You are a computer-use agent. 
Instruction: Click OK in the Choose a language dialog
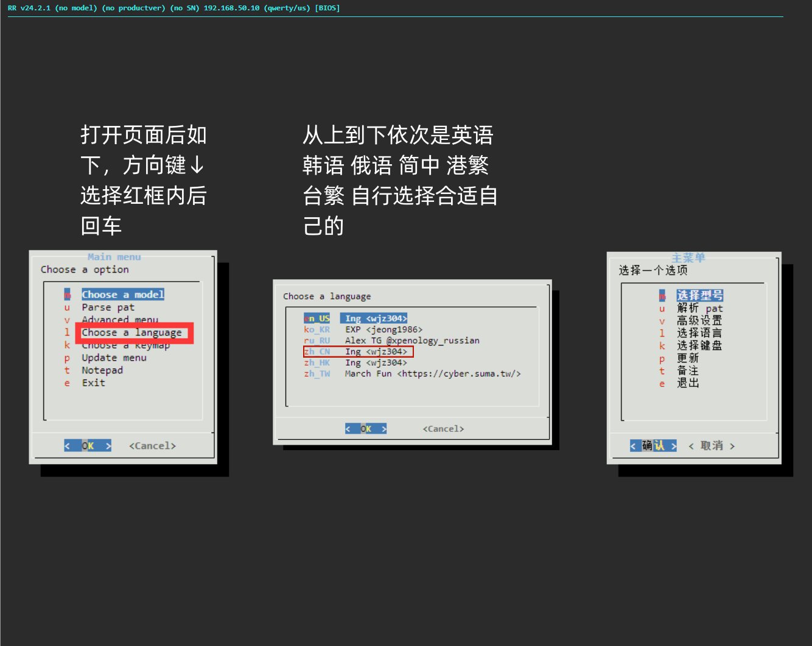365,428
